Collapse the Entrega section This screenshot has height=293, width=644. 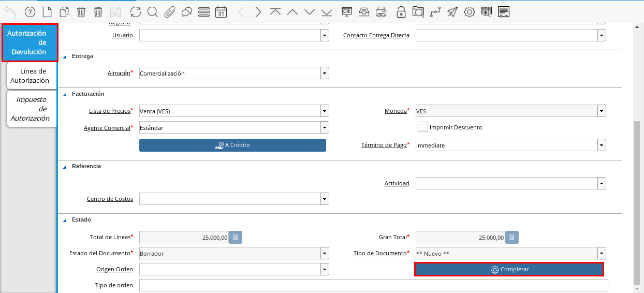(x=65, y=56)
